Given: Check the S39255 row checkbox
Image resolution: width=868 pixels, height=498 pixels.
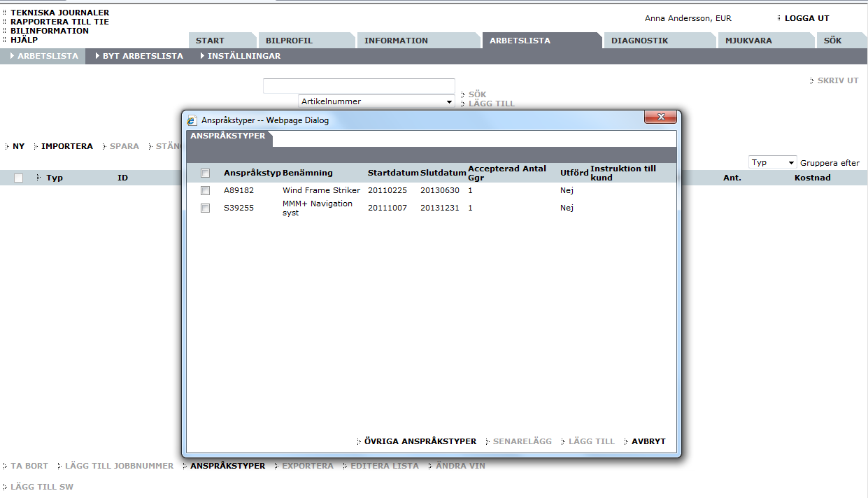Looking at the screenshot, I should (206, 208).
